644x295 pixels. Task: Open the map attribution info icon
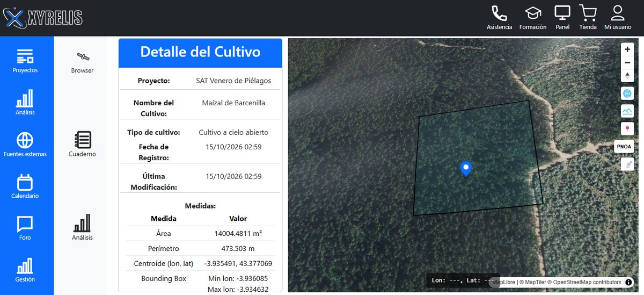pyautogui.click(x=628, y=282)
